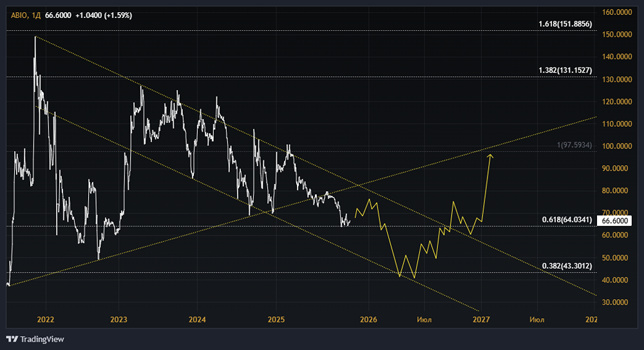Click the 100.0000 price axis label
The height and width of the screenshot is (350, 644).
point(617,146)
